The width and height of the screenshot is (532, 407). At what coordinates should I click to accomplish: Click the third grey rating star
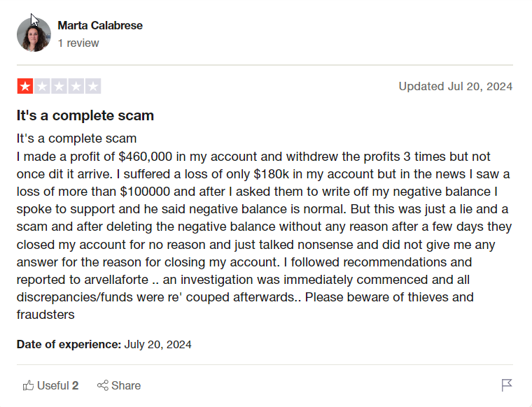(59, 86)
